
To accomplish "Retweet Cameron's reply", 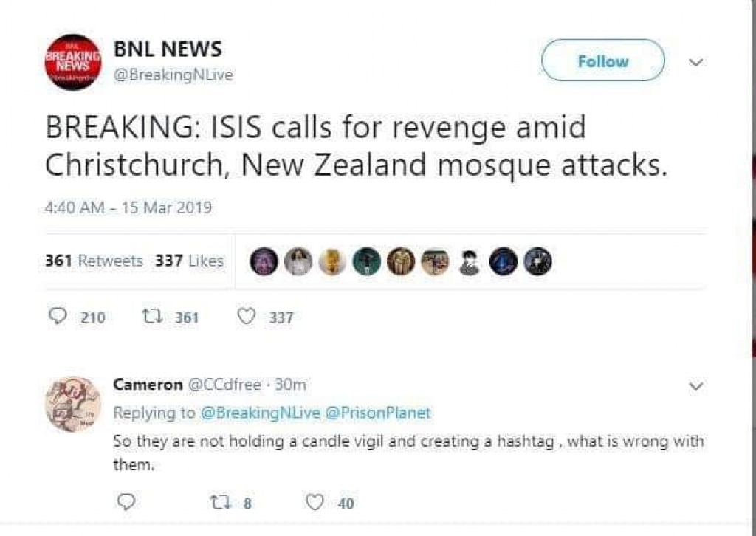I will pos(219,503).
